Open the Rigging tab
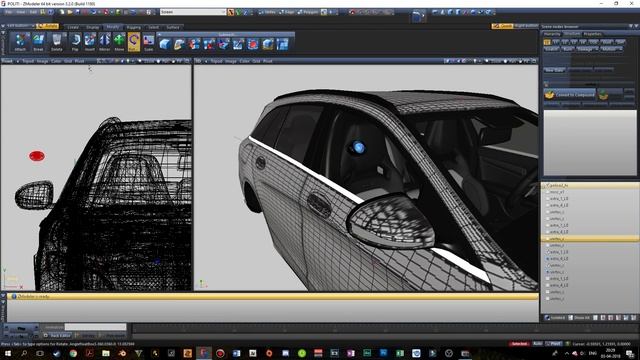The height and width of the screenshot is (360, 640). pos(133,27)
